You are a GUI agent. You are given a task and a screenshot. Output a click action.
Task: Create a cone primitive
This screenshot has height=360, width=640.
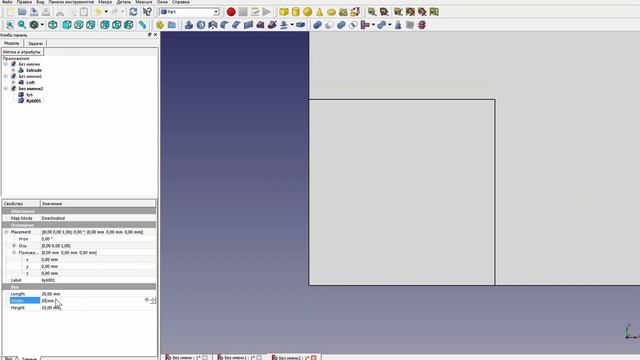coord(319,12)
